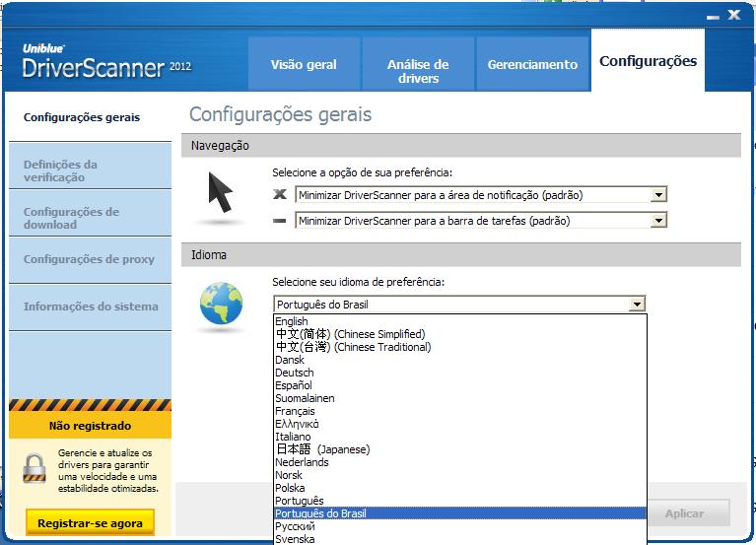
Task: Select Ελληνικά language option
Action: pyautogui.click(x=460, y=424)
